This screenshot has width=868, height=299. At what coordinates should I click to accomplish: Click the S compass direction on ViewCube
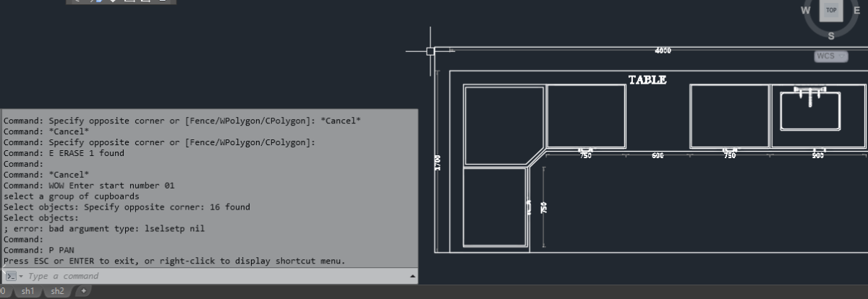[x=831, y=35]
